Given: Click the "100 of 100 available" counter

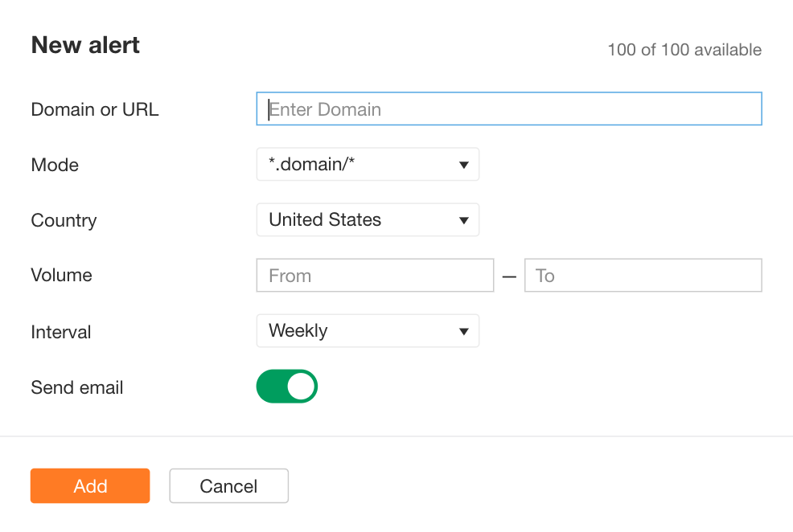Looking at the screenshot, I should point(684,49).
